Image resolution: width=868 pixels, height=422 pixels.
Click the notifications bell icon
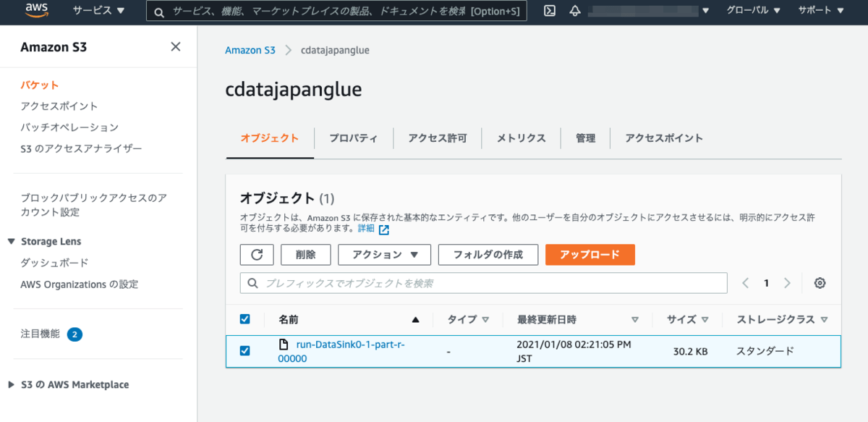pyautogui.click(x=575, y=11)
